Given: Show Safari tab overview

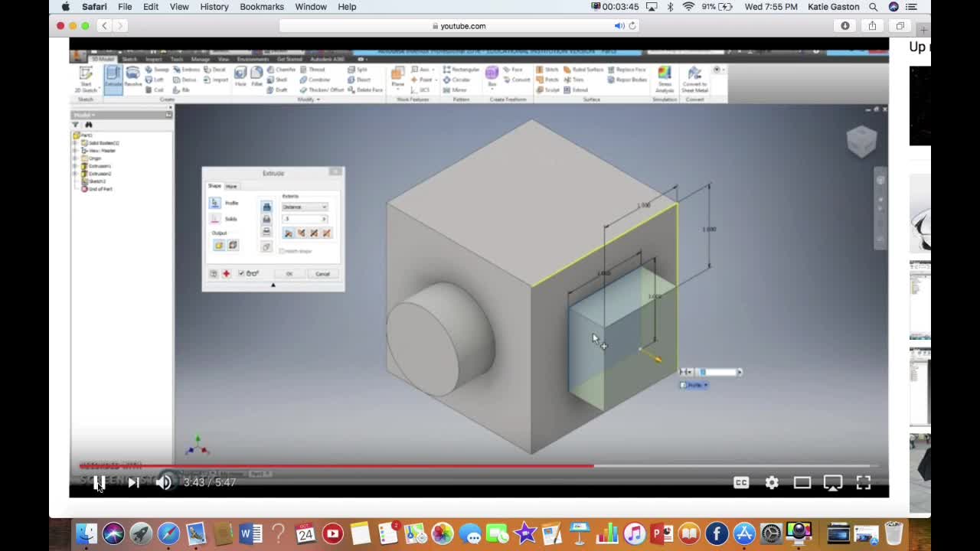Looking at the screenshot, I should coord(900,26).
